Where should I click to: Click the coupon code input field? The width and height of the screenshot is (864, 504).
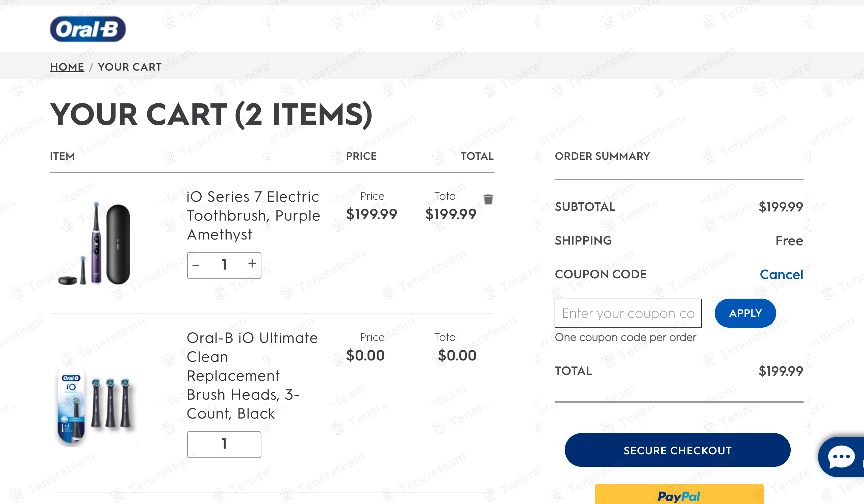pyautogui.click(x=628, y=313)
